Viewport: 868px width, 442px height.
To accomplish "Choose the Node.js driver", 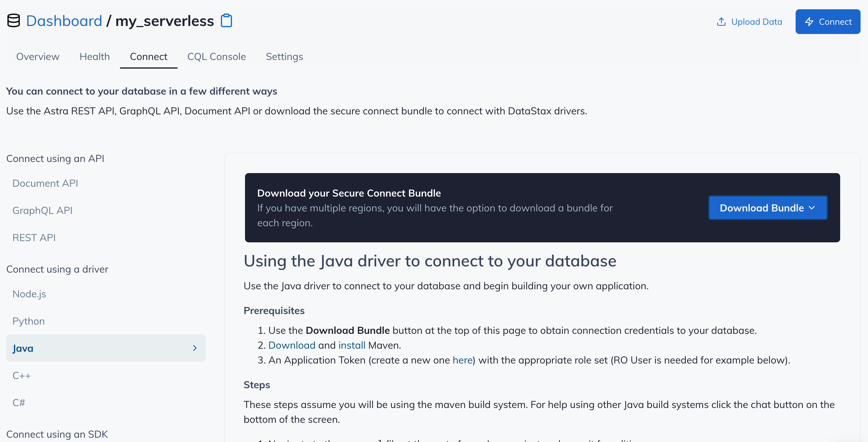I will [x=29, y=294].
